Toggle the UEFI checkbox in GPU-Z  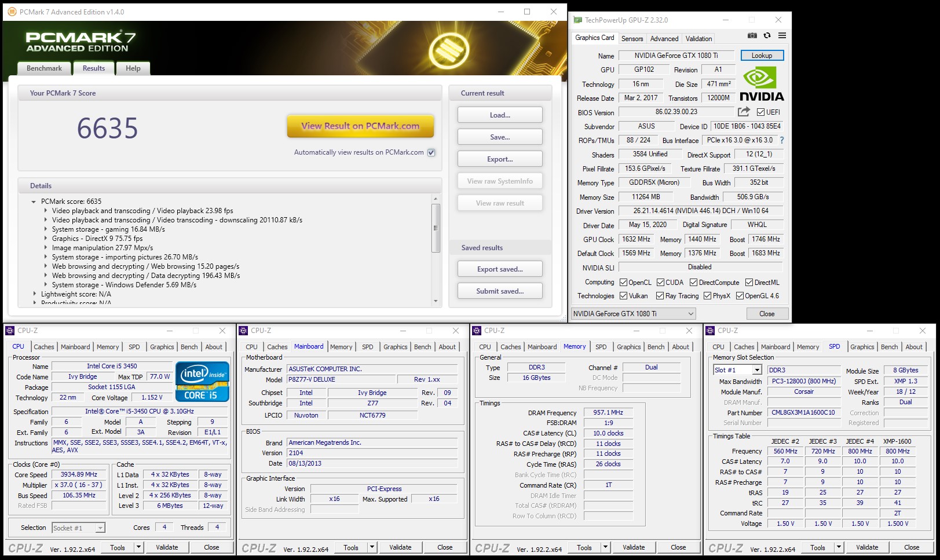[760, 112]
